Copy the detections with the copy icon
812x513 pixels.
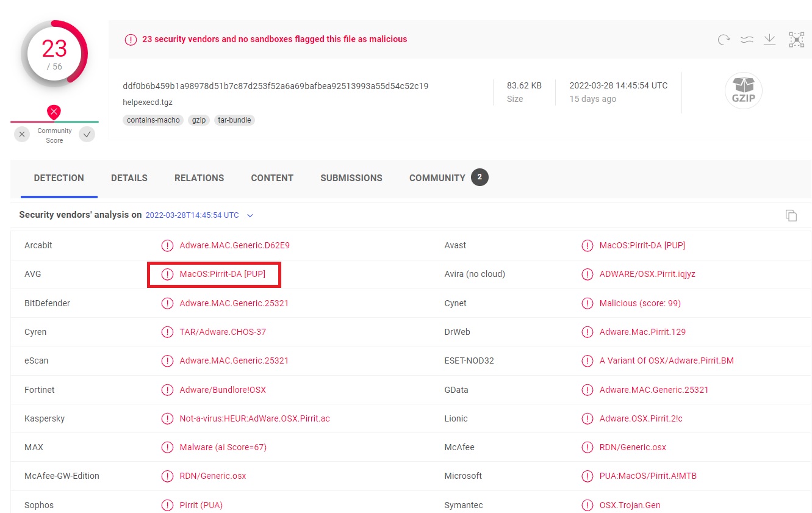click(x=791, y=215)
